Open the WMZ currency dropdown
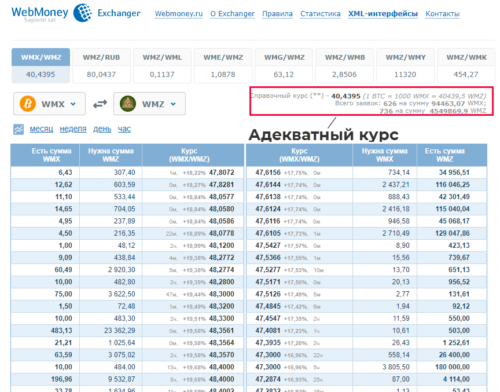This screenshot has height=392, width=500. pyautogui.click(x=149, y=104)
